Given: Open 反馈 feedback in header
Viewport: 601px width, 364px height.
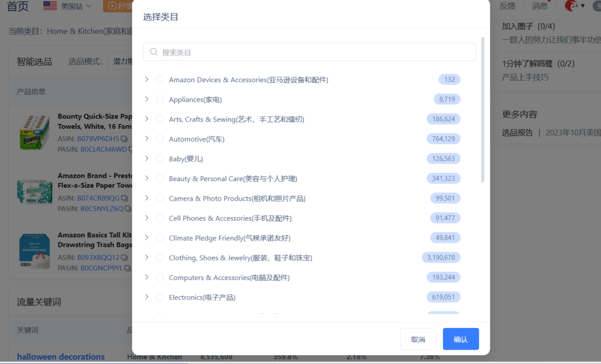Looking at the screenshot, I should [x=508, y=6].
